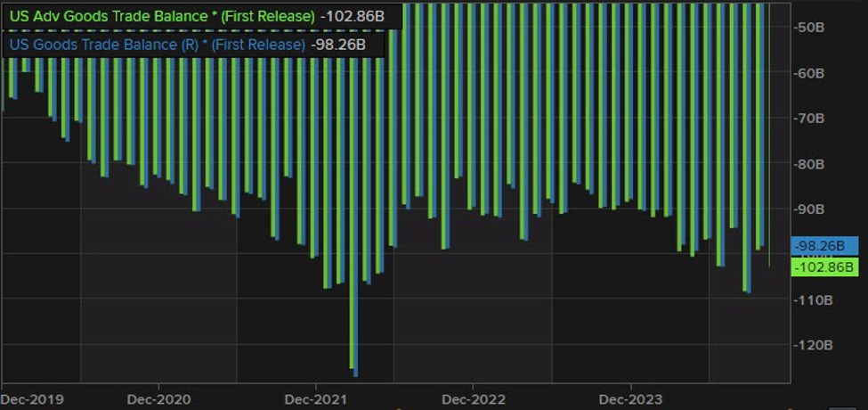
Task: Click the blue -98.26B value tag
Action: (823, 246)
